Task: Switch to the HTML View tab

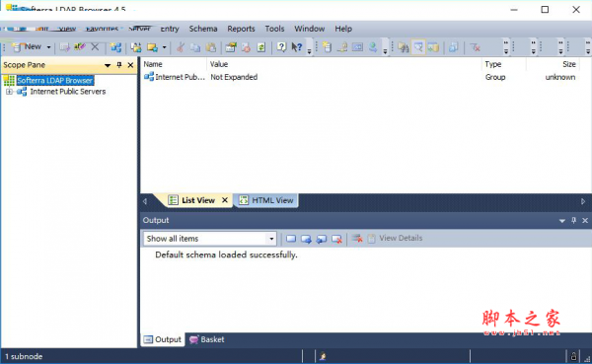Action: 266,200
